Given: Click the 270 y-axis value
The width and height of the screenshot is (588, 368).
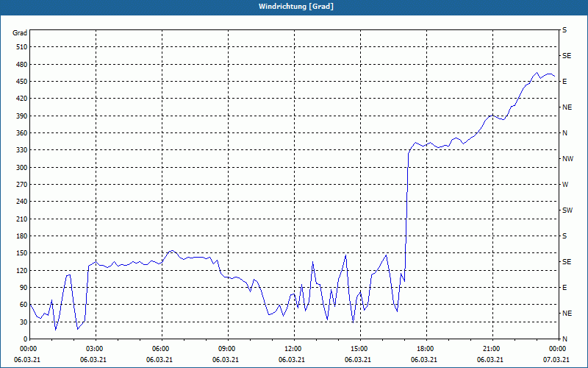Looking at the screenshot, I should click(22, 185).
